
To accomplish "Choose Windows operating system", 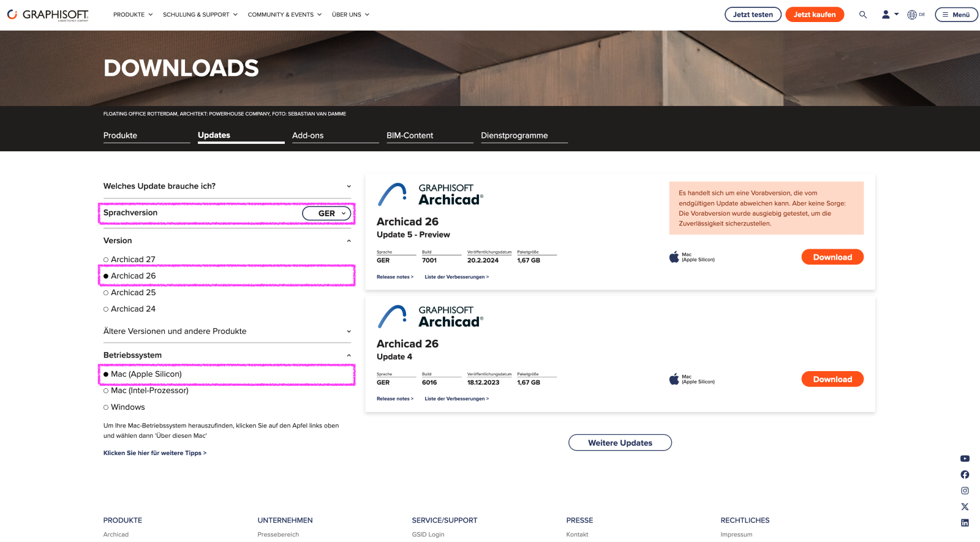I will tap(124, 407).
